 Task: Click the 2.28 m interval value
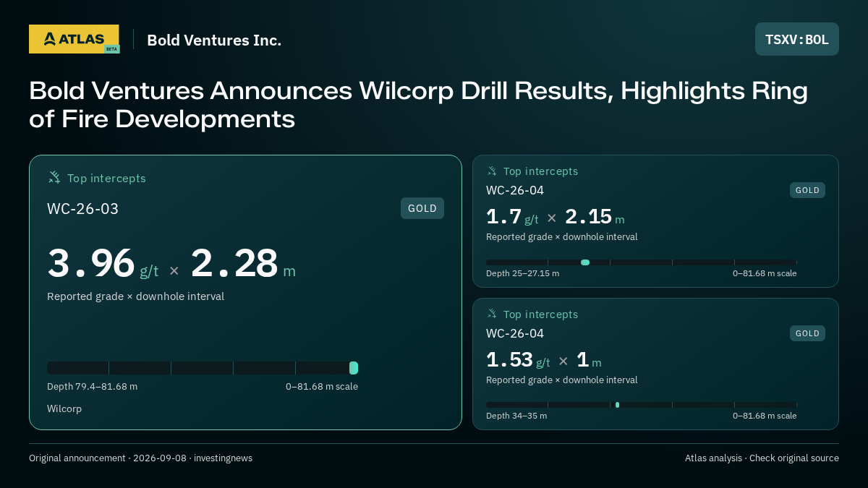243,264
